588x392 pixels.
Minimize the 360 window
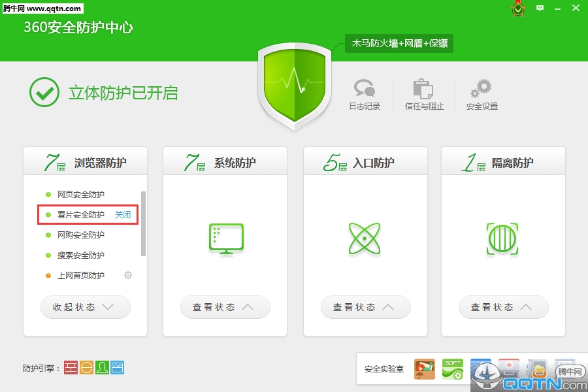(558, 8)
